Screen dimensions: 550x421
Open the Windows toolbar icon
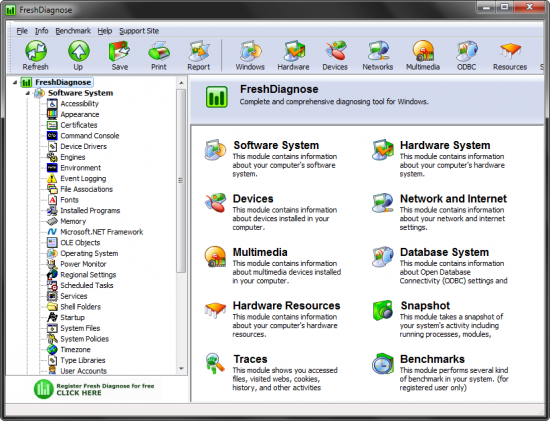250,51
